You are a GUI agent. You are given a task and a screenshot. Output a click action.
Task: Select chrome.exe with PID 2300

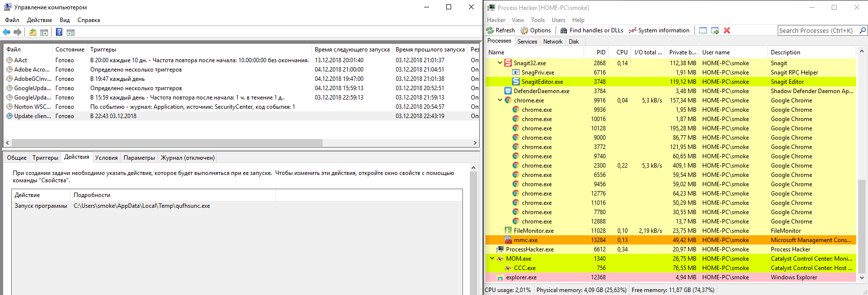coord(671,166)
